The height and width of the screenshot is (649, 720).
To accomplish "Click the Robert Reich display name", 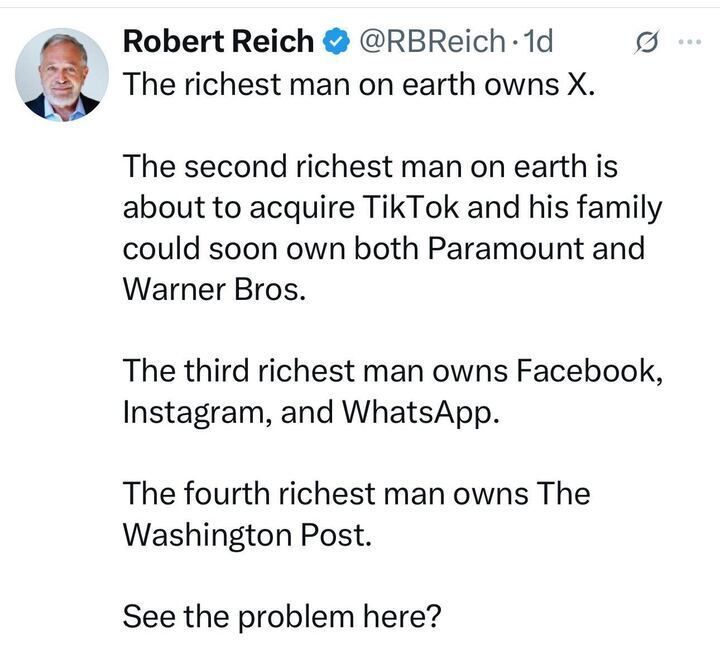I will [x=217, y=41].
